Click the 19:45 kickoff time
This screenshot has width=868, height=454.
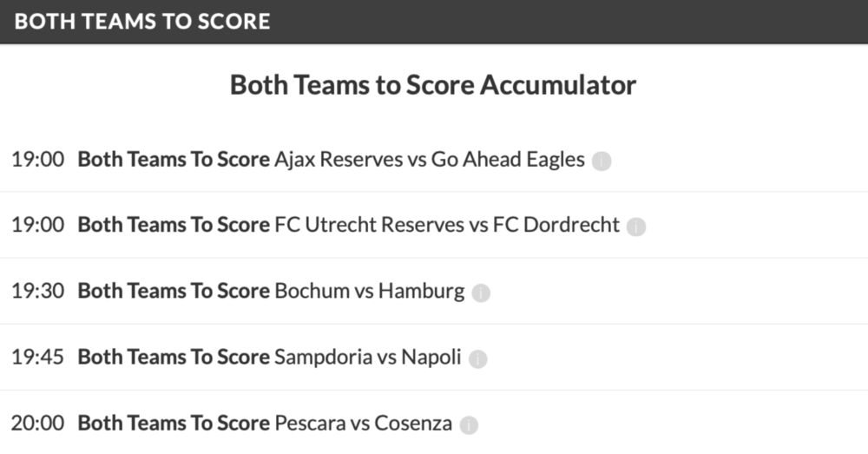(x=37, y=357)
